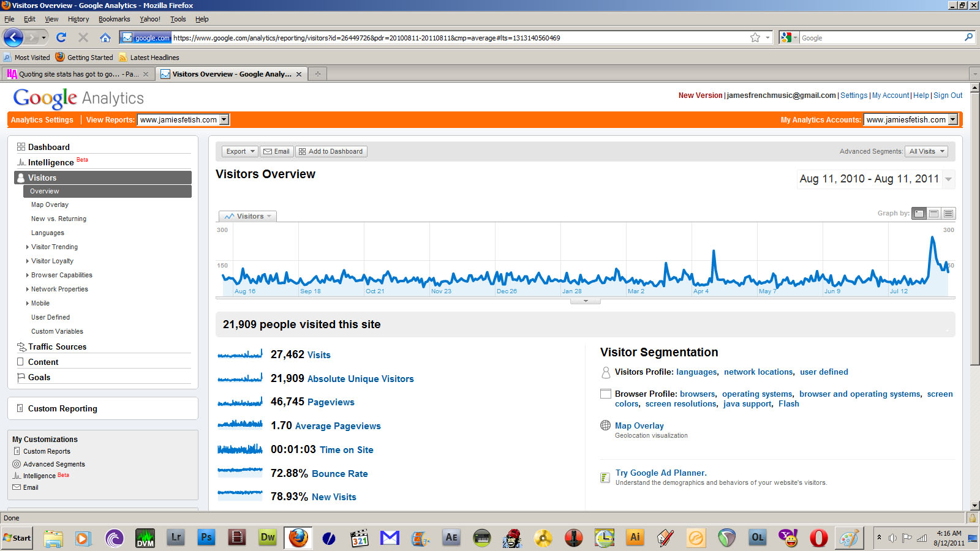The image size is (980, 551).
Task: Click the Try Google Ad Planner link
Action: point(661,473)
